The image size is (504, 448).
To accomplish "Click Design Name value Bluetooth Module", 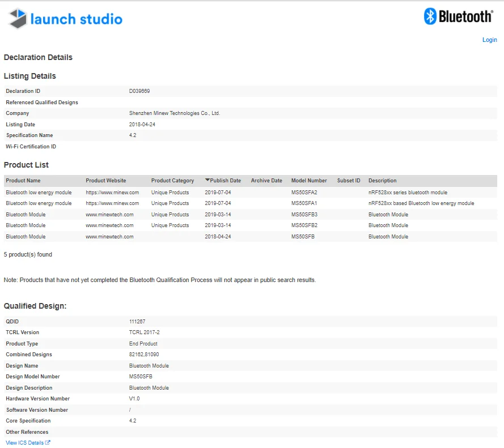I will [149, 366].
